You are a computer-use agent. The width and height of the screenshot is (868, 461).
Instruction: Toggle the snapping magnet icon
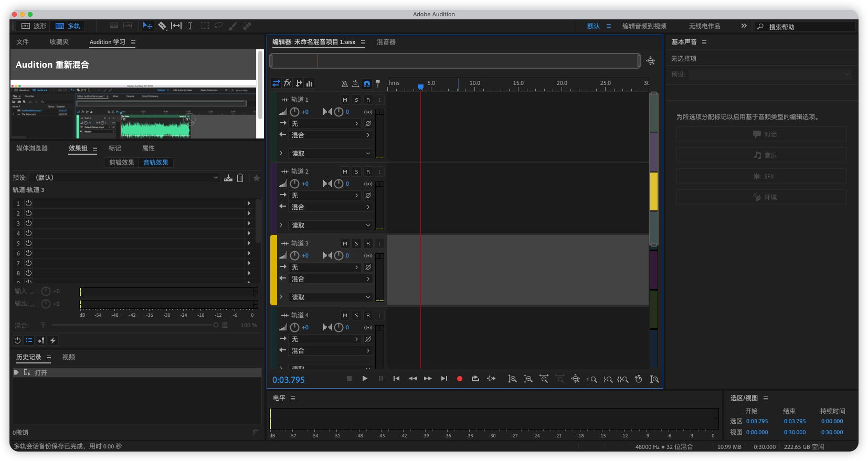pyautogui.click(x=367, y=83)
